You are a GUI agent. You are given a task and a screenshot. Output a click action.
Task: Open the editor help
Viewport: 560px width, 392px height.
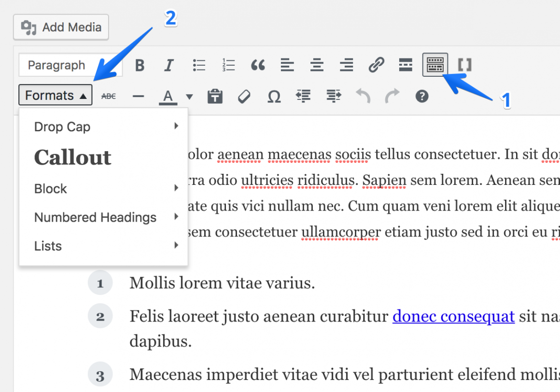421,96
